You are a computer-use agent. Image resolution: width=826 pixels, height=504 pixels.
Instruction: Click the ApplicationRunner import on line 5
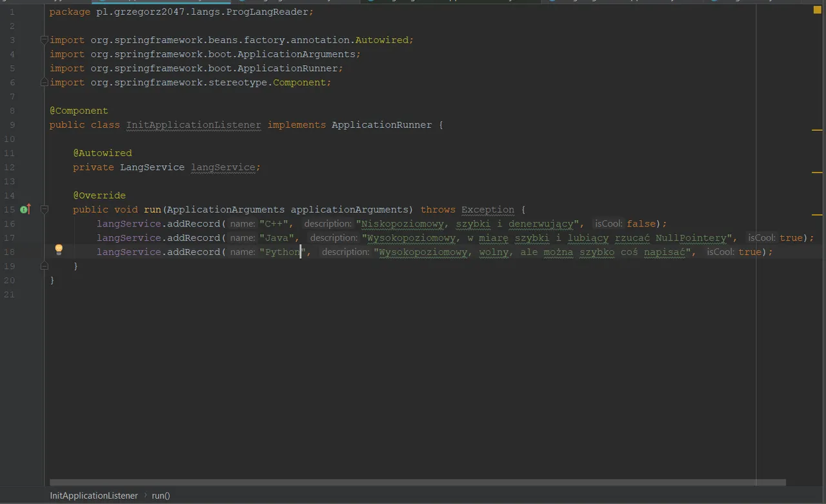click(288, 68)
